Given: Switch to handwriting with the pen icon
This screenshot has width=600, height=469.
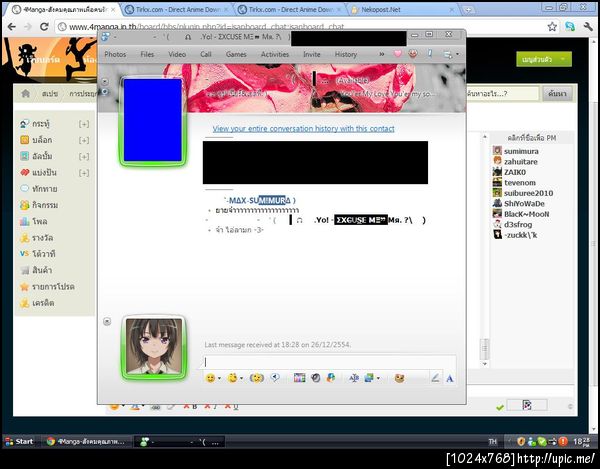Looking at the screenshot, I should point(435,378).
